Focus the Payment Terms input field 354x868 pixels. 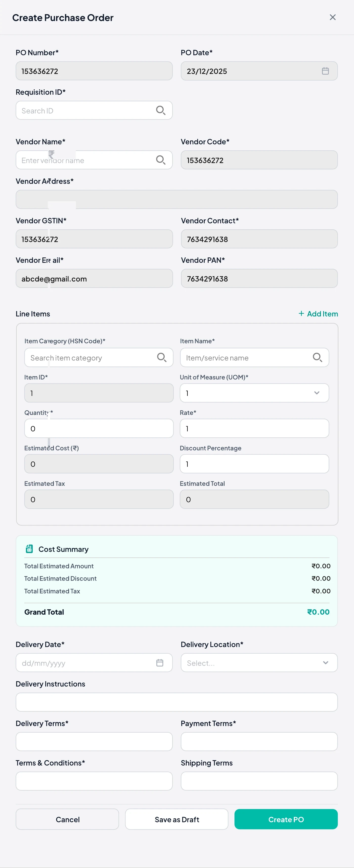259,741
